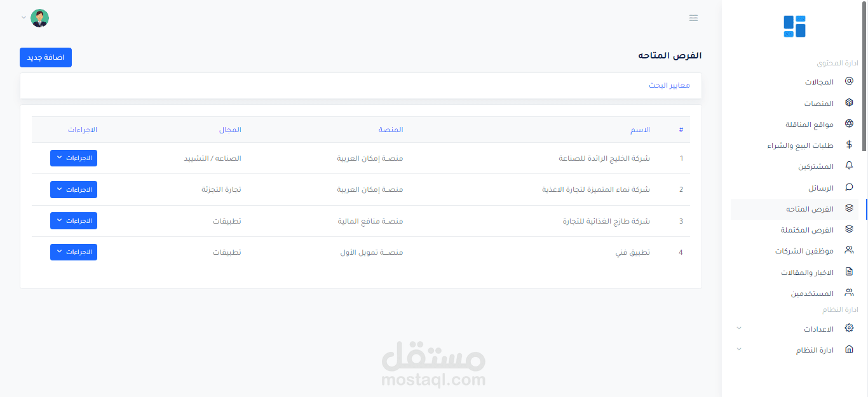Viewport: 868px width, 397px height.
Task: Open الاجراءات dropdown for تطبيق فني row
Action: 74,252
